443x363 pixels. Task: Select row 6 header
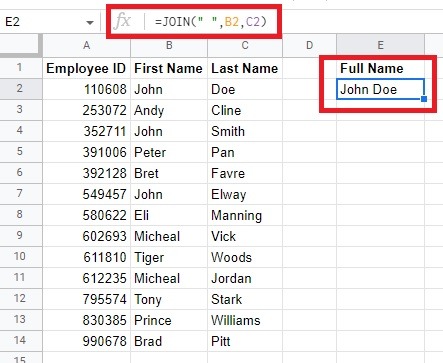(x=21, y=173)
